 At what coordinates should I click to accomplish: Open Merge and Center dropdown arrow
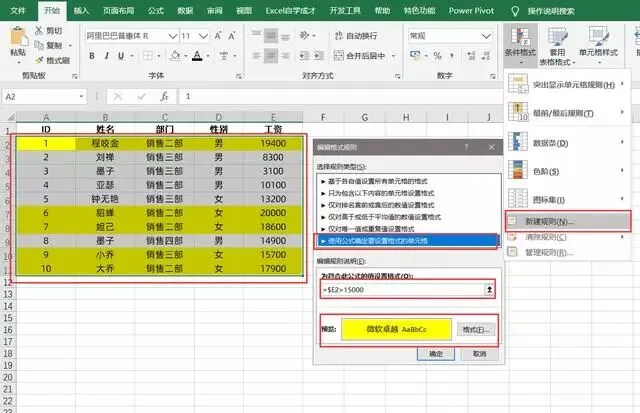393,56
